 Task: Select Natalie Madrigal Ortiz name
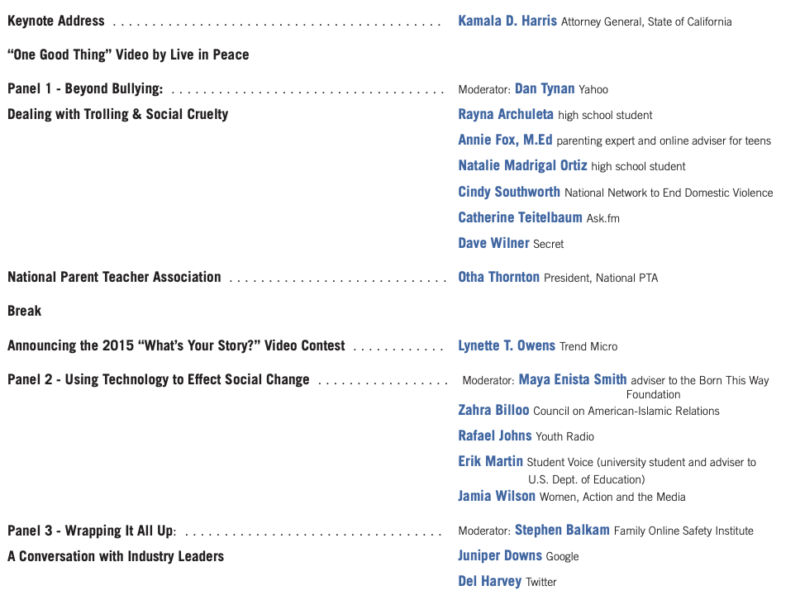522,165
